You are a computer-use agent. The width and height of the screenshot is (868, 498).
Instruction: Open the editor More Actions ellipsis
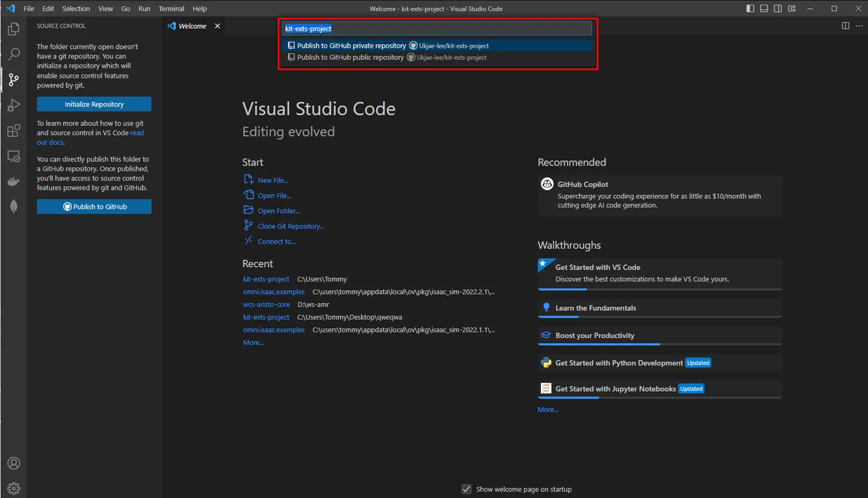859,26
